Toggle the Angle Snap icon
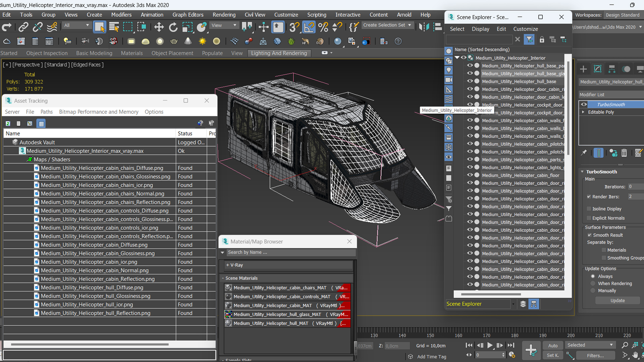Screen dimensions: 644x362 pyautogui.click(x=309, y=27)
